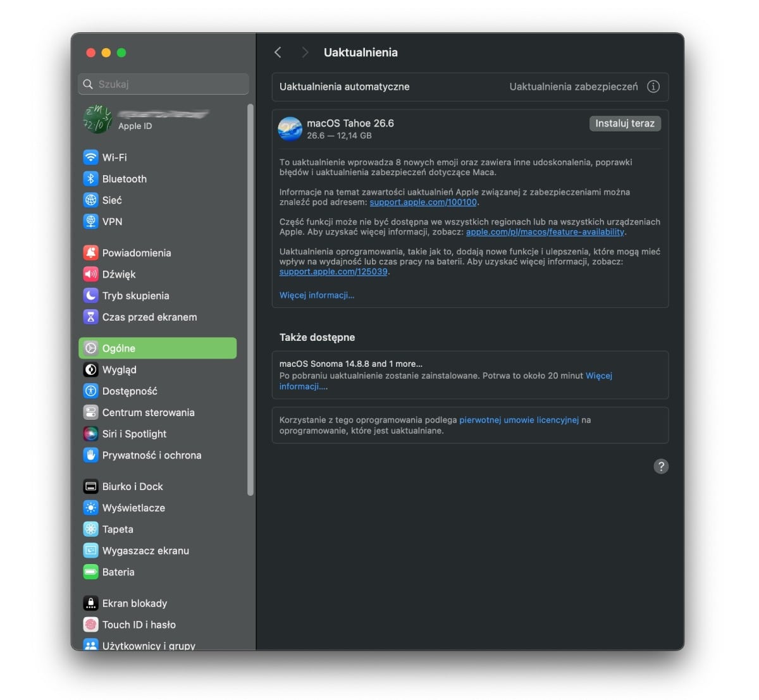Select Ekran blokady label in sidebar
The width and height of the screenshot is (759, 700).
pyautogui.click(x=135, y=603)
